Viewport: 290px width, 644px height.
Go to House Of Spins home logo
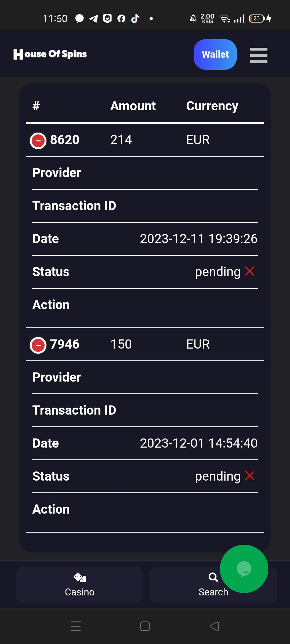(50, 54)
